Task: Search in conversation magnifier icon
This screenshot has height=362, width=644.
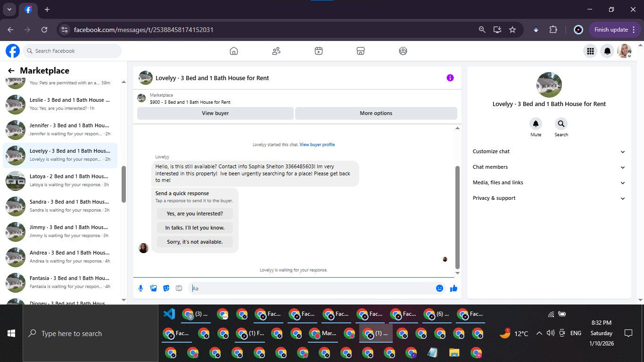Action: (561, 124)
